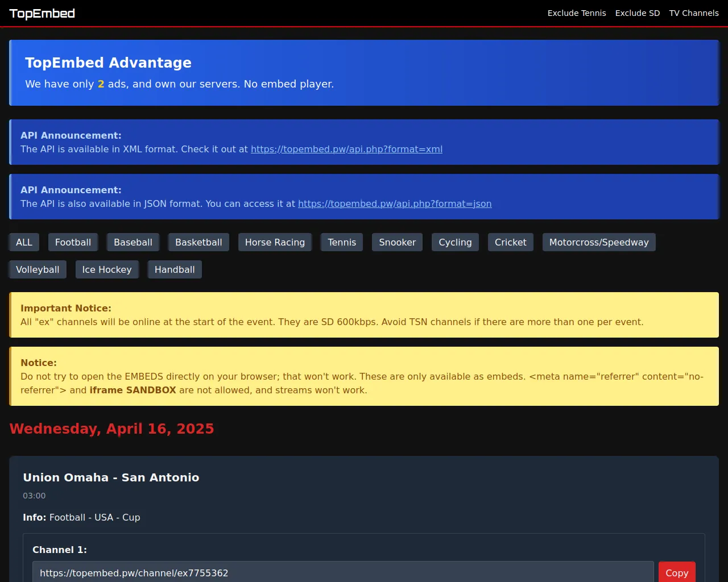Open the XML format API link
This screenshot has width=728, height=582.
coord(346,149)
